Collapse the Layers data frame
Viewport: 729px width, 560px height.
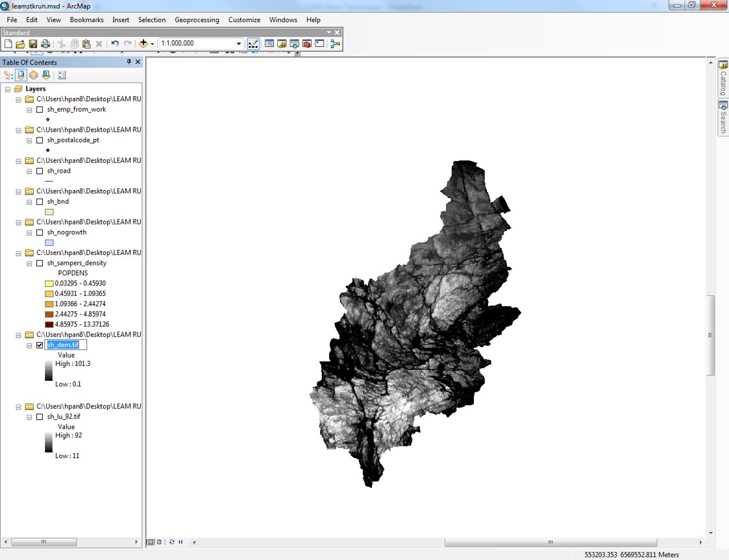pos(7,90)
